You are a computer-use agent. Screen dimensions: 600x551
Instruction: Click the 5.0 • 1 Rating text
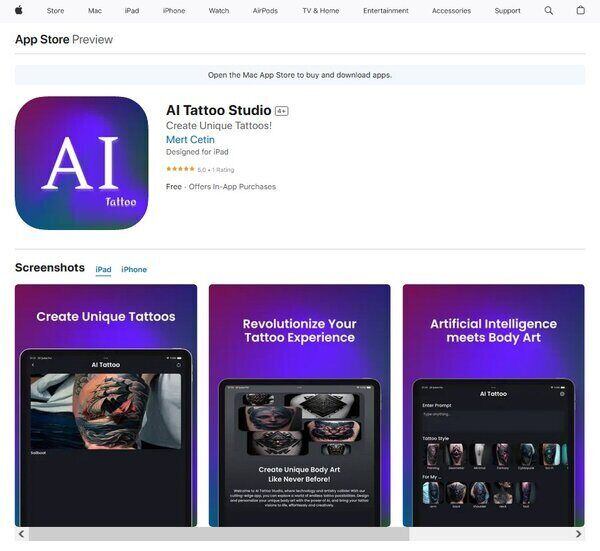(x=216, y=170)
